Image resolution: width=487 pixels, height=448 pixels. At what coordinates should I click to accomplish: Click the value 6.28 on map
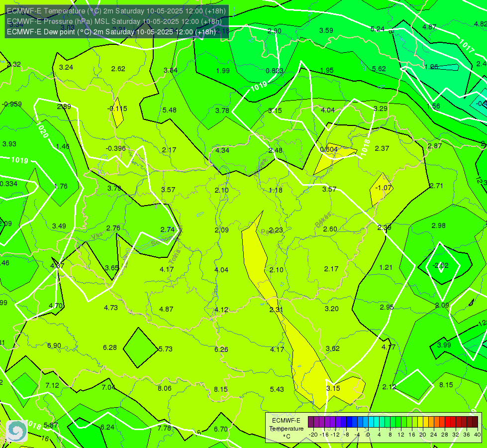[109, 347]
